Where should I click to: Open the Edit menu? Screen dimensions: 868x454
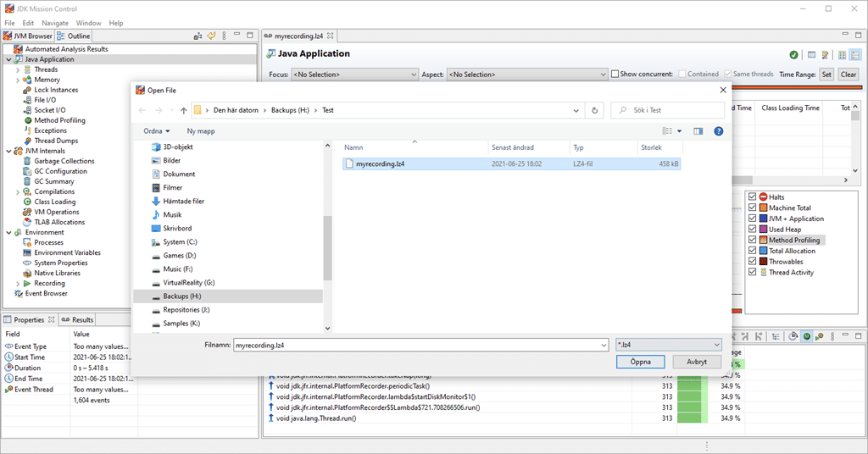[x=28, y=23]
